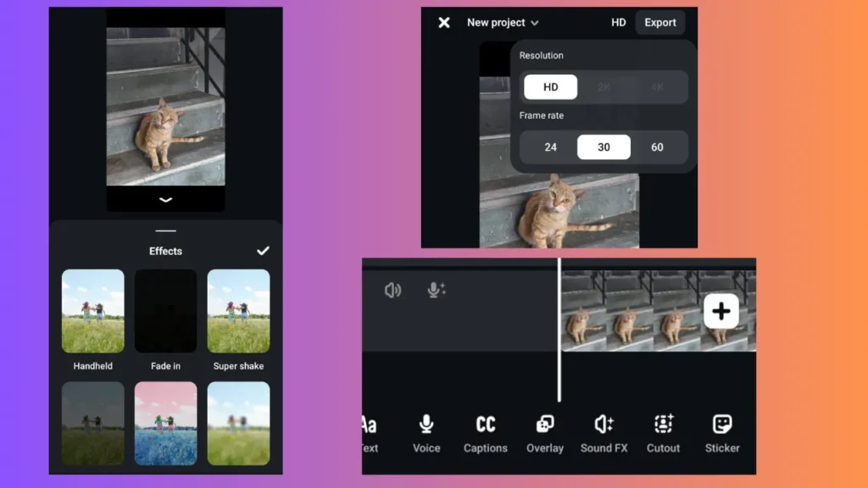Click the microphone enhance icon on the timeline

point(437,291)
